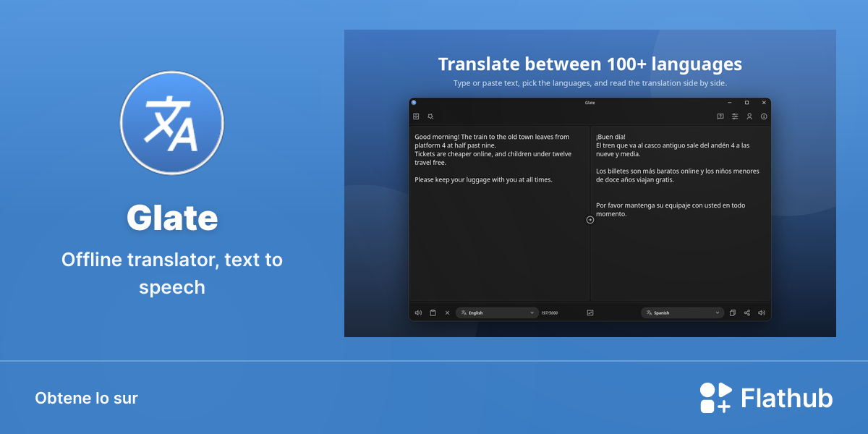Image resolution: width=868 pixels, height=434 pixels.
Task: Click the clipboard paste icon below the source pane
Action: coord(433,313)
